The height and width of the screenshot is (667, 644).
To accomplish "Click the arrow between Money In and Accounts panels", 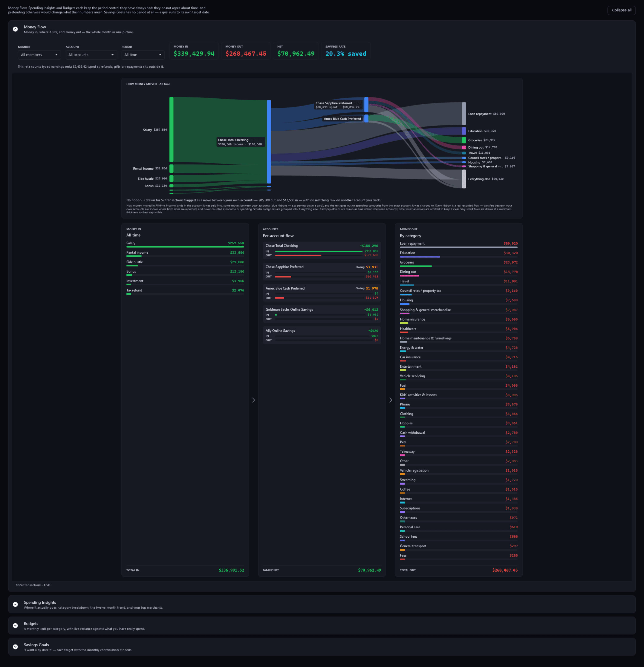I will pyautogui.click(x=253, y=400).
